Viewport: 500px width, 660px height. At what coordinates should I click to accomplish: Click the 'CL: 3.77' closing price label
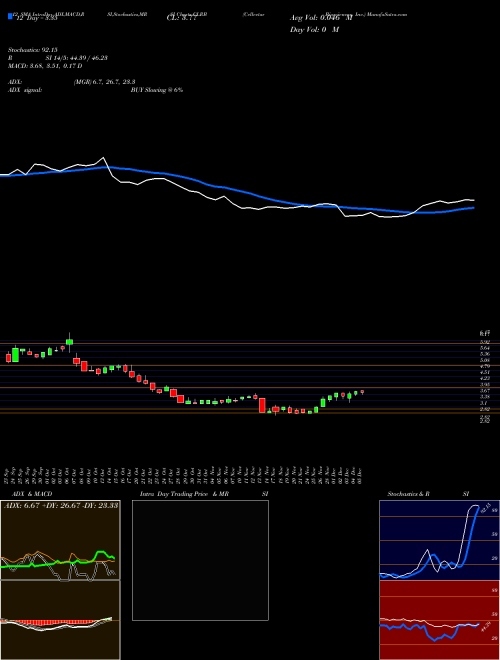(x=181, y=18)
